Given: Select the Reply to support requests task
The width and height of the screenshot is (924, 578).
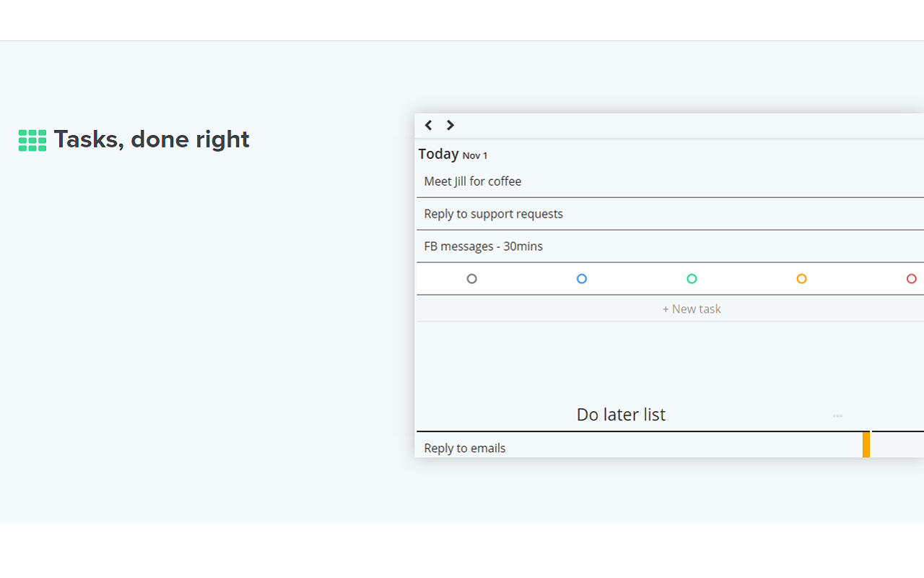Looking at the screenshot, I should 494,214.
